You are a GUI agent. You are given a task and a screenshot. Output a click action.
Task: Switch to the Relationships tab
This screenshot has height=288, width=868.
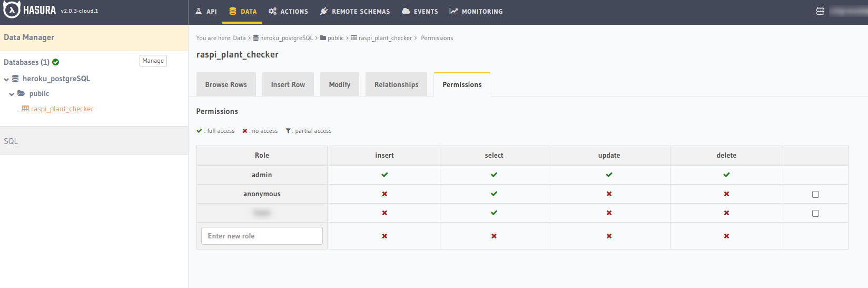point(397,84)
